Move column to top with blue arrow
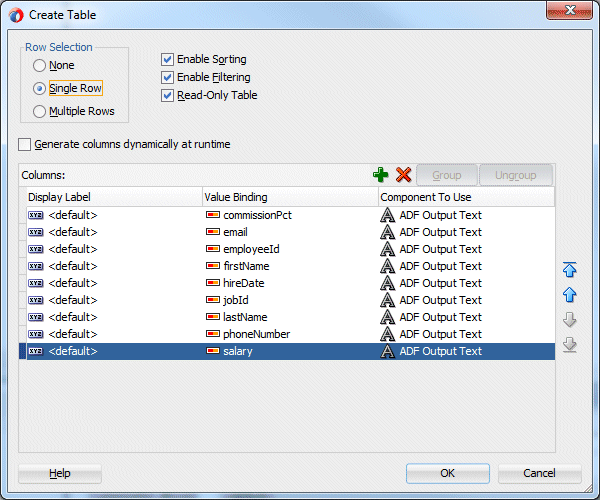This screenshot has height=500, width=600. click(x=569, y=270)
